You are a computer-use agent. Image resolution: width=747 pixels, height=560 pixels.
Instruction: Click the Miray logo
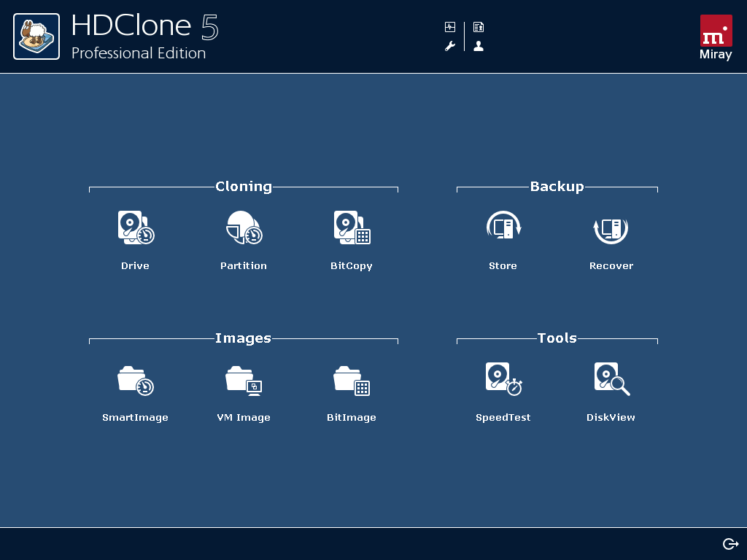(716, 37)
